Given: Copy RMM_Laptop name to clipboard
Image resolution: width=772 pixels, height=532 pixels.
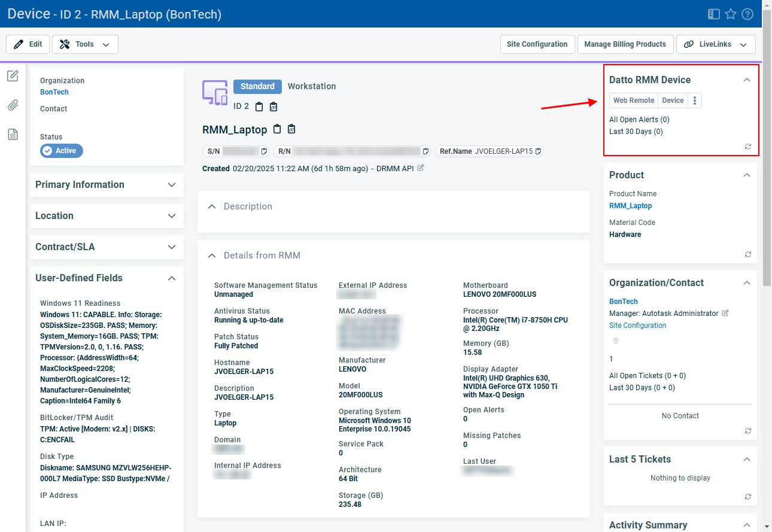Looking at the screenshot, I should click(277, 129).
